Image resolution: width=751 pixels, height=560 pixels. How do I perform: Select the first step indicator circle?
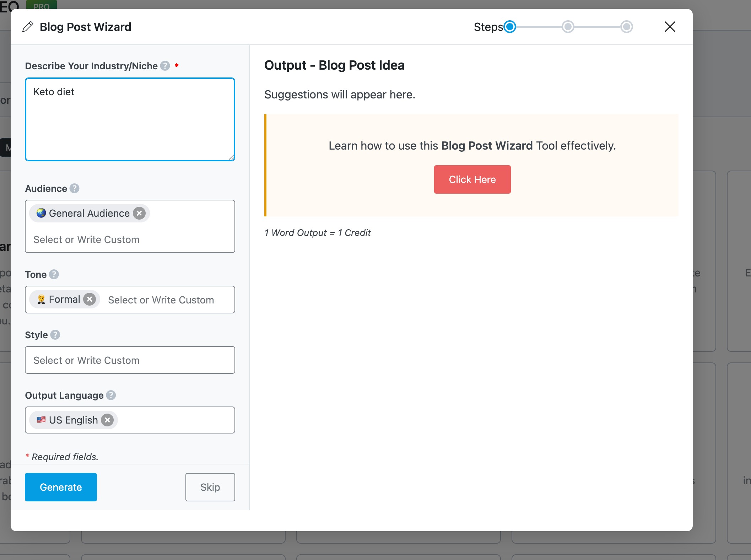point(510,27)
